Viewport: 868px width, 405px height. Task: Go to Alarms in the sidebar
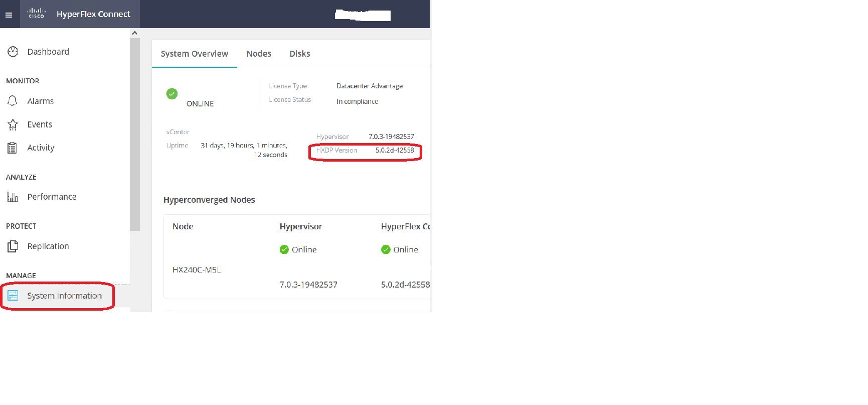click(41, 101)
